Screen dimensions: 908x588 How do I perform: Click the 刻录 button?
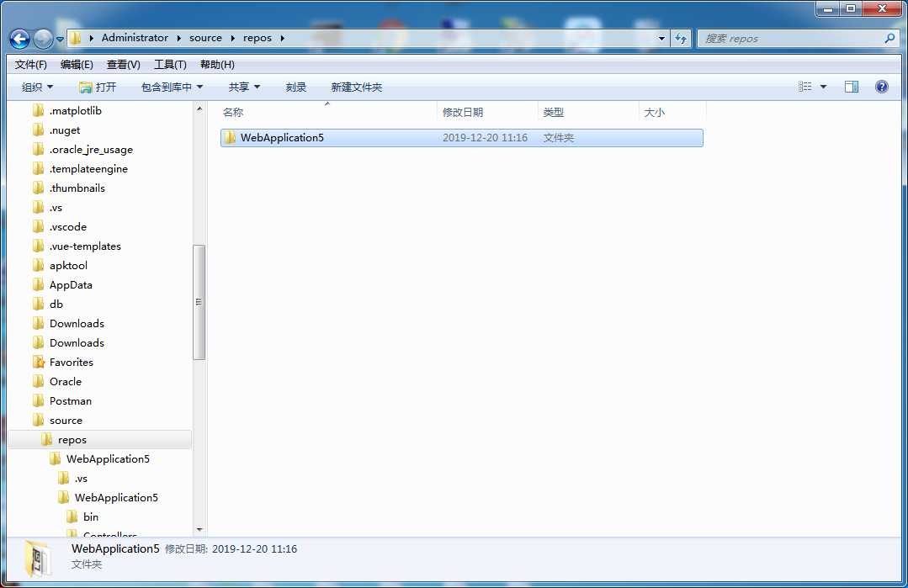point(296,87)
